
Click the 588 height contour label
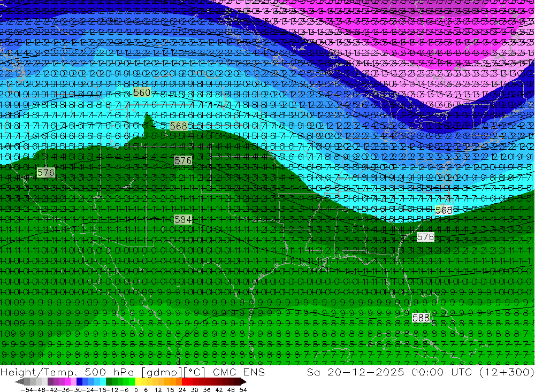[x=421, y=318]
